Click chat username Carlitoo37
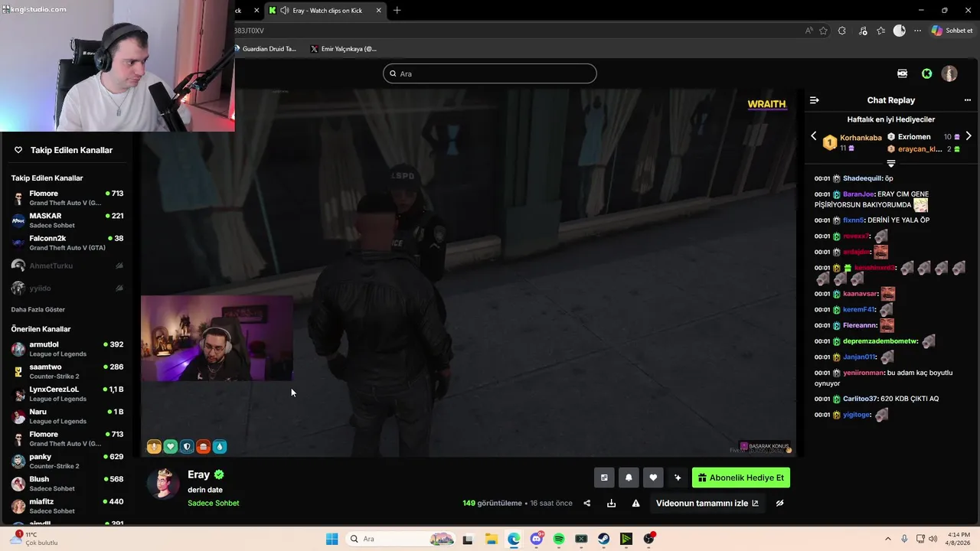This screenshot has height=551, width=980. tap(860, 399)
